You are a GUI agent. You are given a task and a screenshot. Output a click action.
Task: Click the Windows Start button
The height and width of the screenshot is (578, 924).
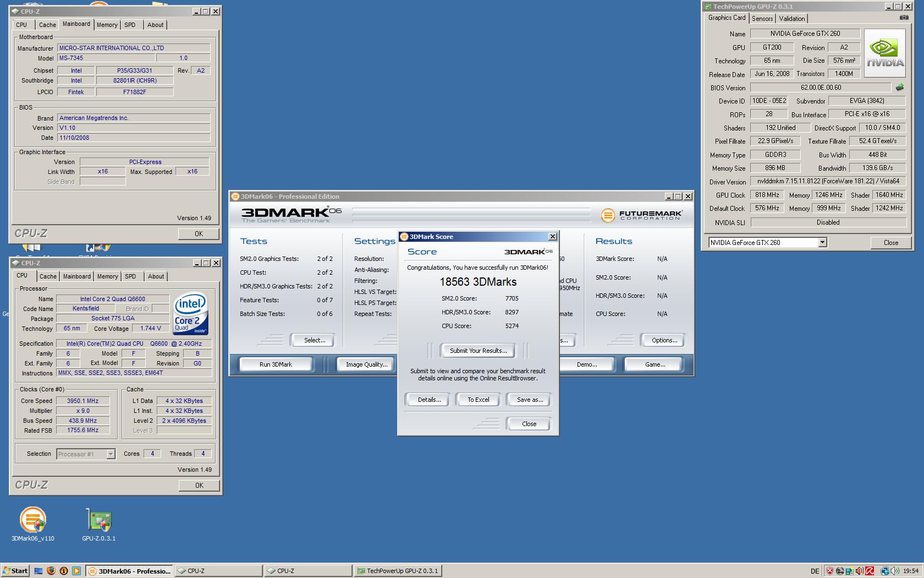tap(15, 571)
